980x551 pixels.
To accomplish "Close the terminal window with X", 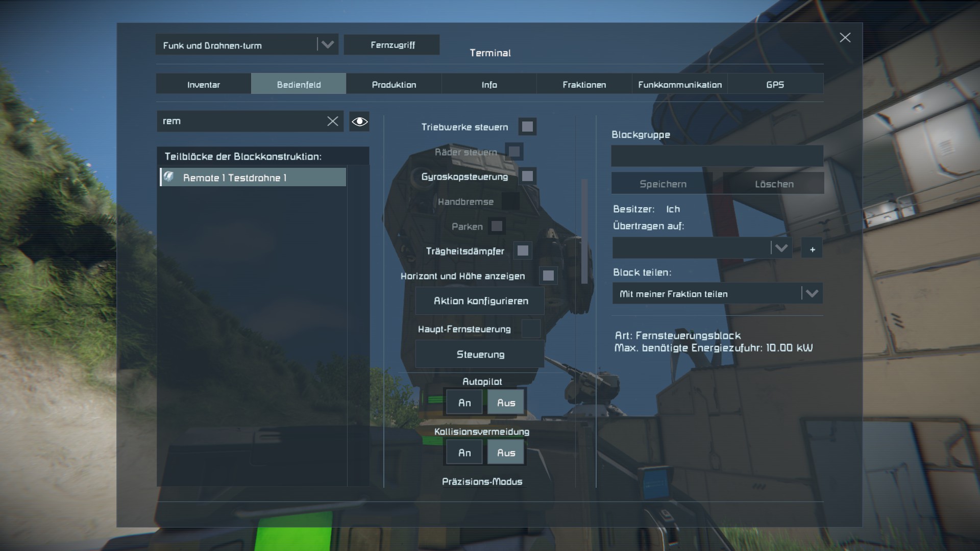I will coord(845,38).
